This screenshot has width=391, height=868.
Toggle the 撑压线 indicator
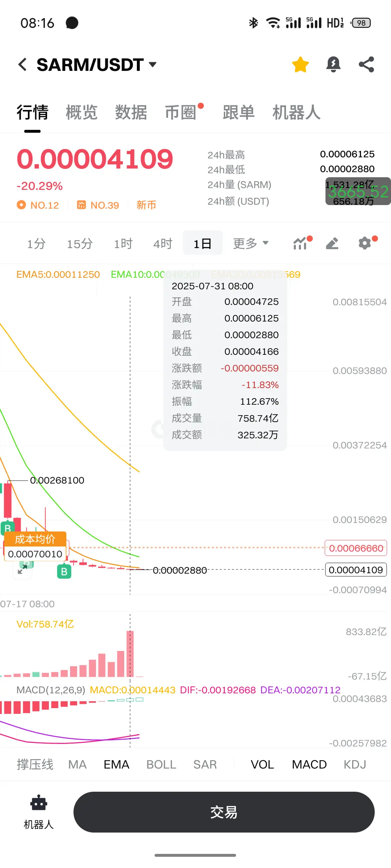35,765
